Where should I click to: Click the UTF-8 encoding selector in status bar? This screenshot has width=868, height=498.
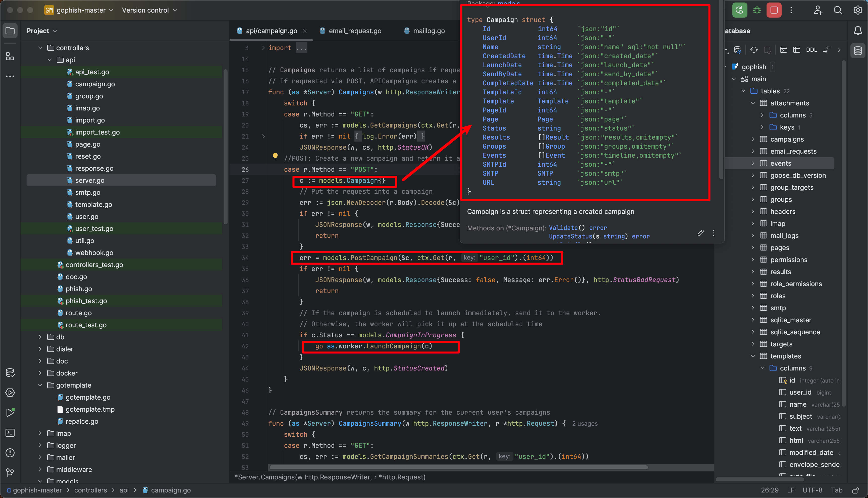(812, 490)
